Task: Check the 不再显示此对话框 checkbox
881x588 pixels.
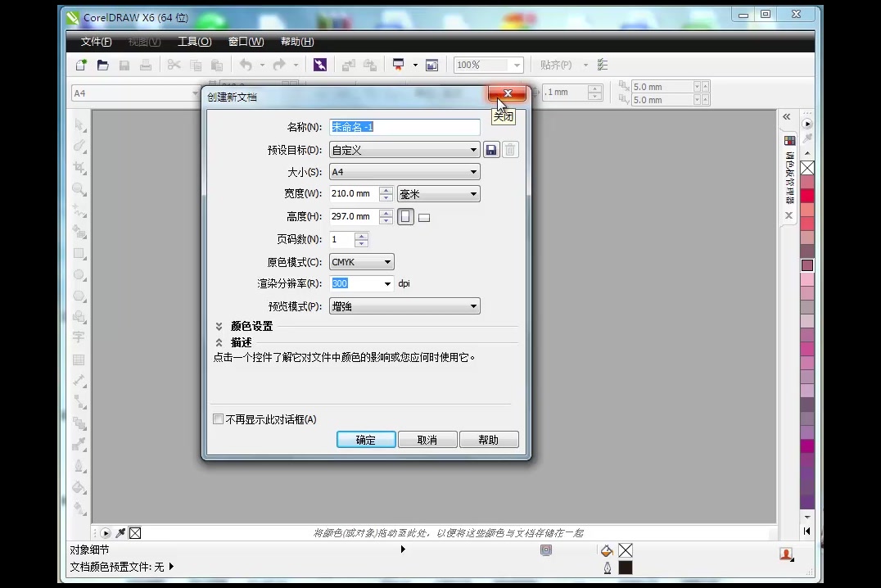Action: point(219,418)
